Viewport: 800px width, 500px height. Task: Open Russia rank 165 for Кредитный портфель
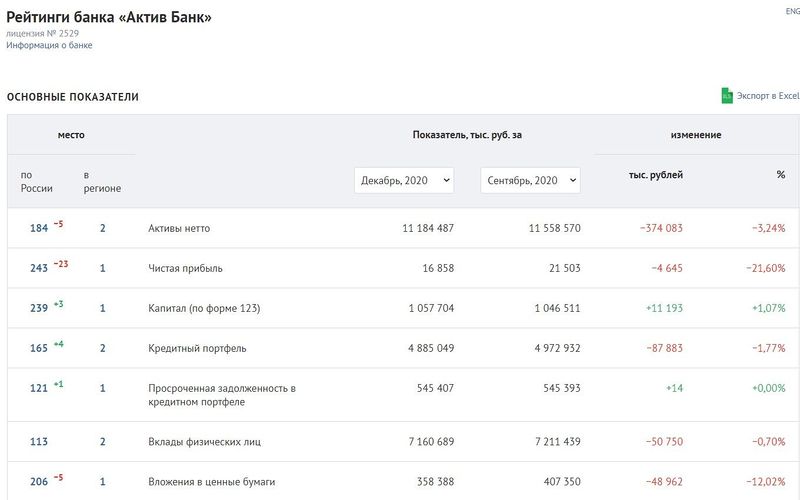pos(39,348)
